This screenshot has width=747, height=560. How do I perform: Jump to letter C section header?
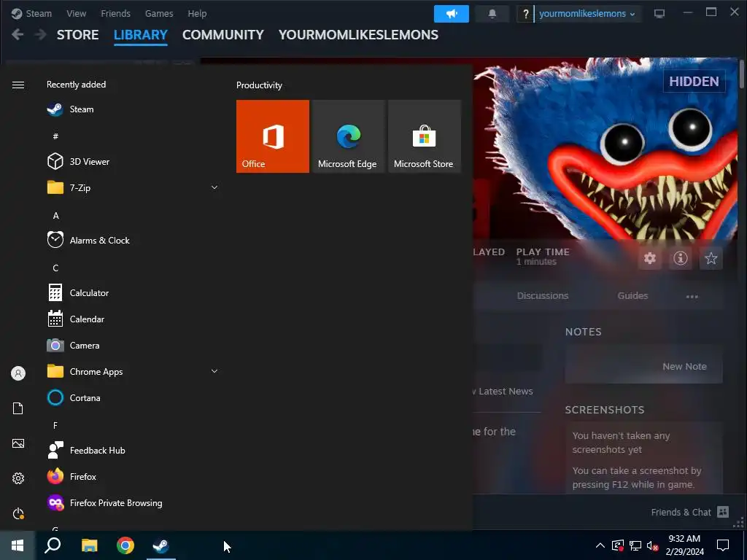55,268
